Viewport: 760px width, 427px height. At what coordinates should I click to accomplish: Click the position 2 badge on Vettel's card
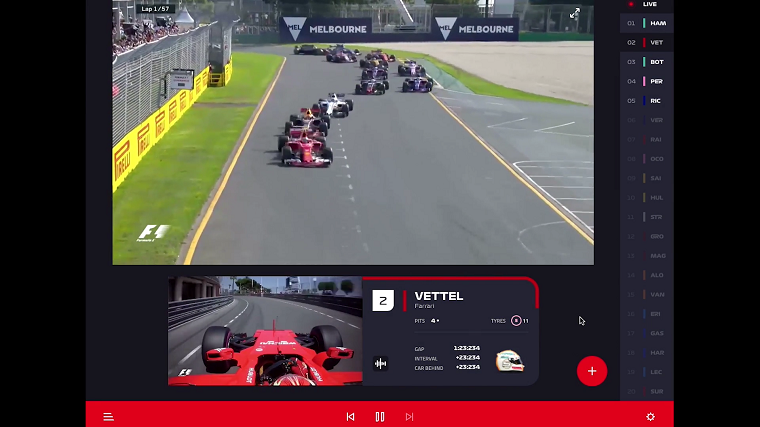(383, 300)
